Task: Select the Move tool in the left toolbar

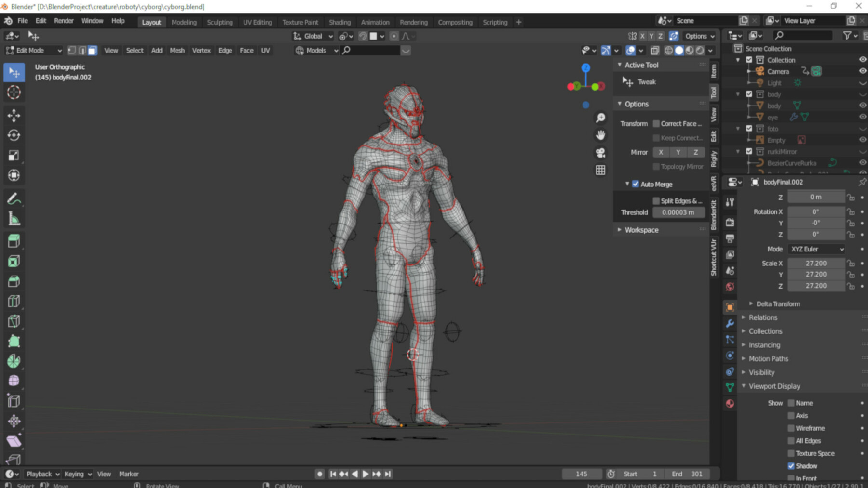Action: click(x=14, y=116)
